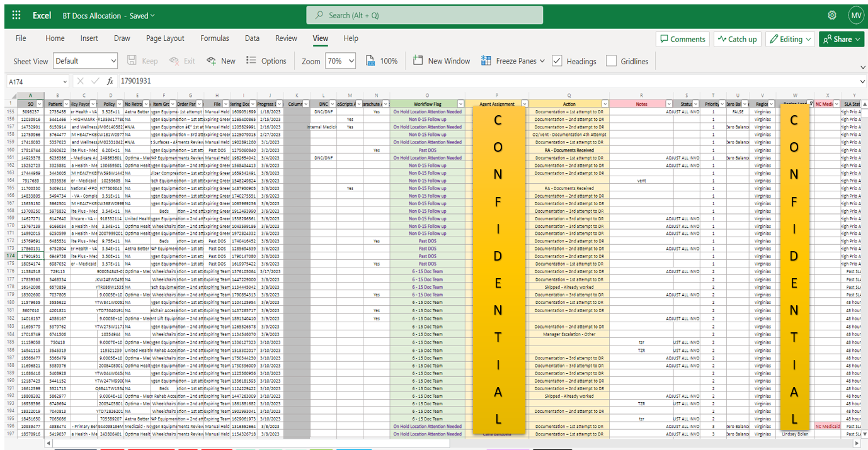Click the formula bar enter checkmark icon
Image resolution: width=868 pixels, height=450 pixels.
[x=95, y=81]
